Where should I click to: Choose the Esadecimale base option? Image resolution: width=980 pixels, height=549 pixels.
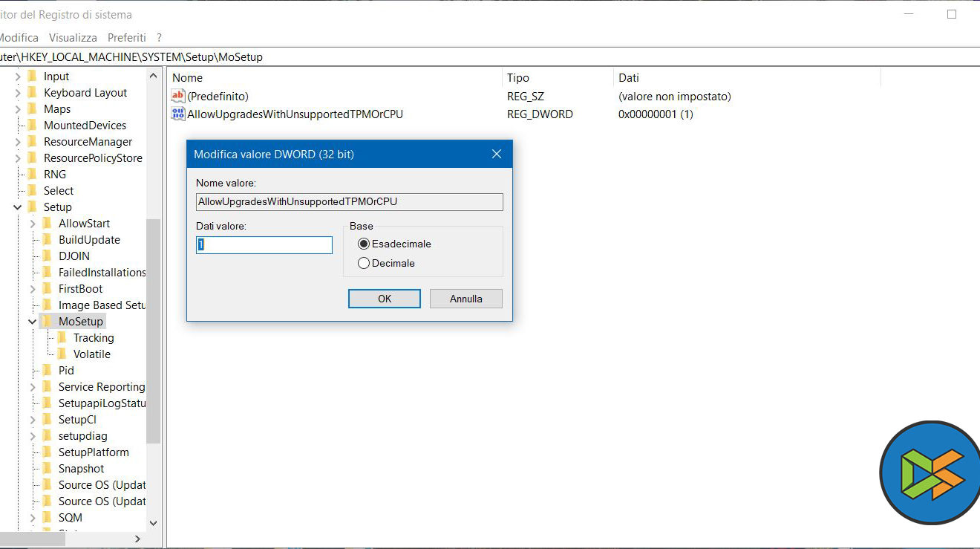point(364,244)
